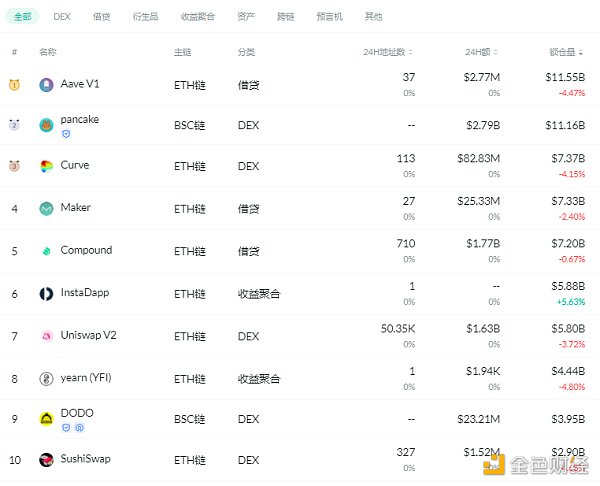
Task: Click Maker locked value $7.33B
Action: pos(568,201)
